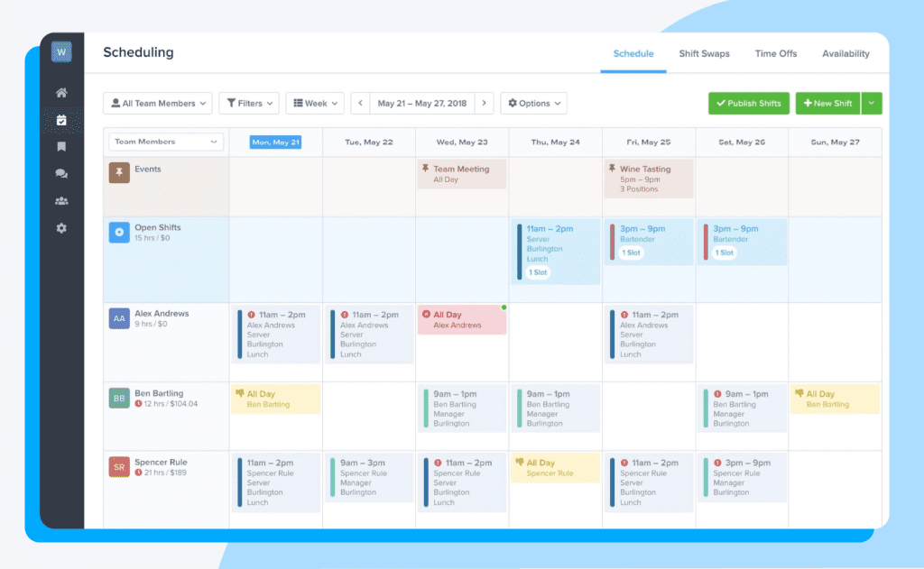The image size is (924, 569).
Task: Click the Publish Shifts button
Action: 748,103
